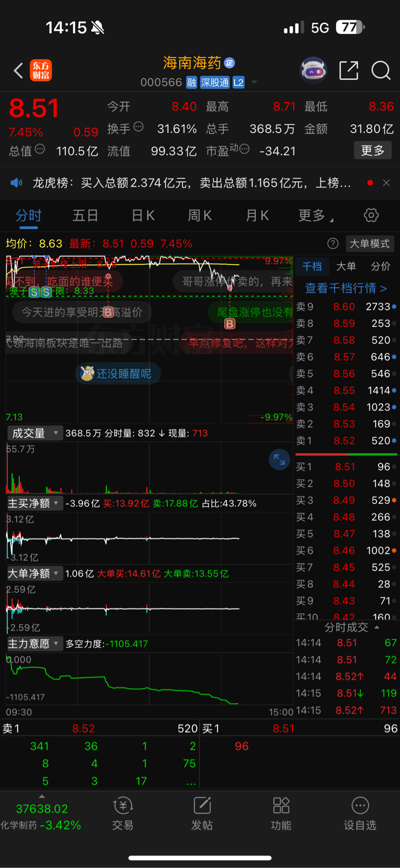The image size is (400, 868).
Task: Tap the back arrow icon
Action: 18,70
